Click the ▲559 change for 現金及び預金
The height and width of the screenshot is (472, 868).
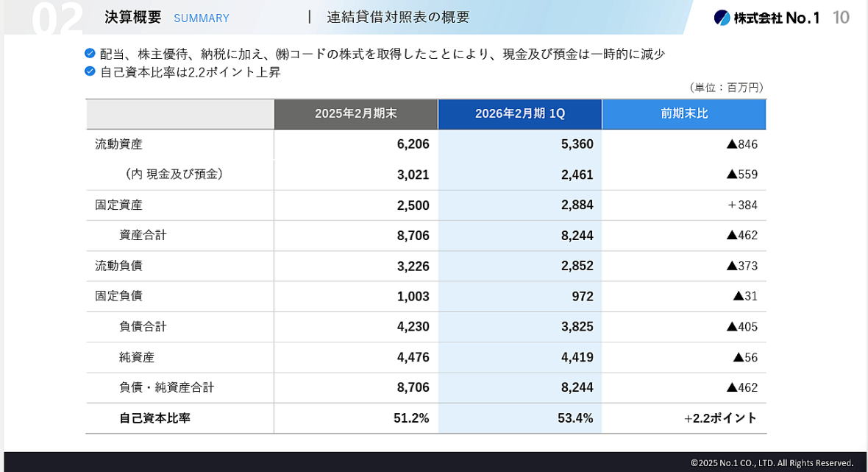coord(741,175)
